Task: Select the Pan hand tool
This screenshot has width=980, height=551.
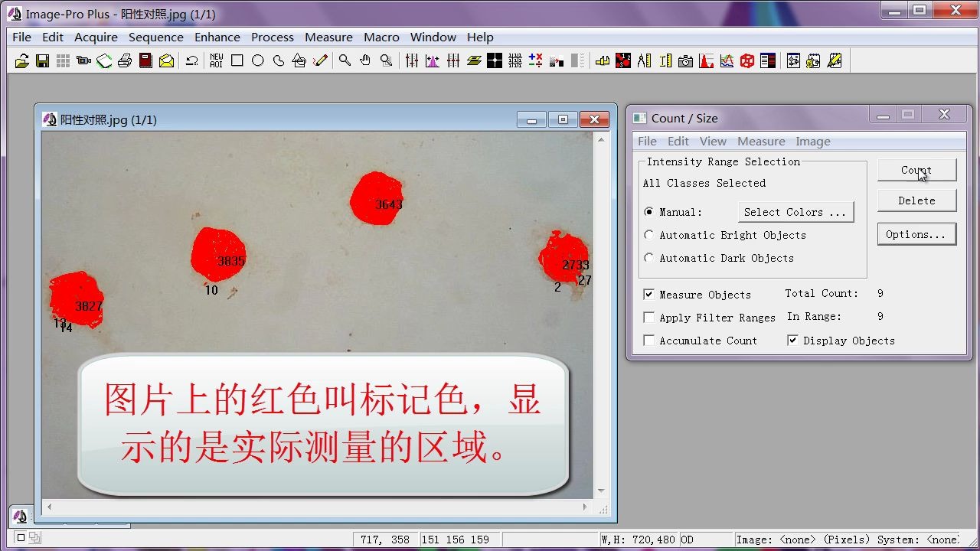Action: (x=365, y=60)
